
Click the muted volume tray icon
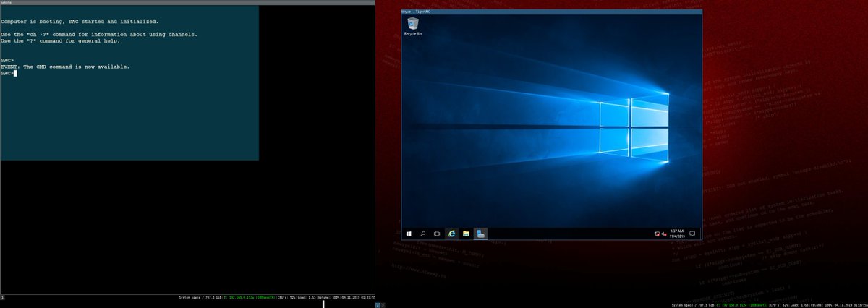tap(663, 234)
